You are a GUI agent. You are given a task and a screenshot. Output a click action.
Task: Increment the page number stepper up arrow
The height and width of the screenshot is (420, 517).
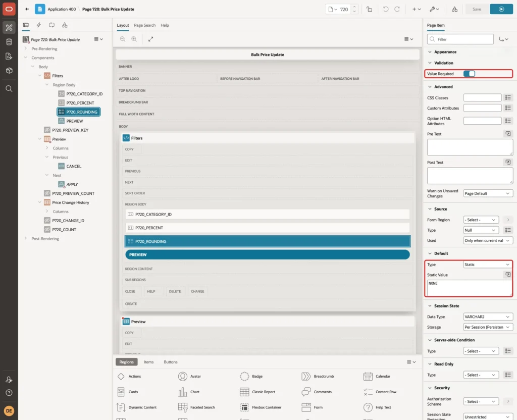[354, 7]
